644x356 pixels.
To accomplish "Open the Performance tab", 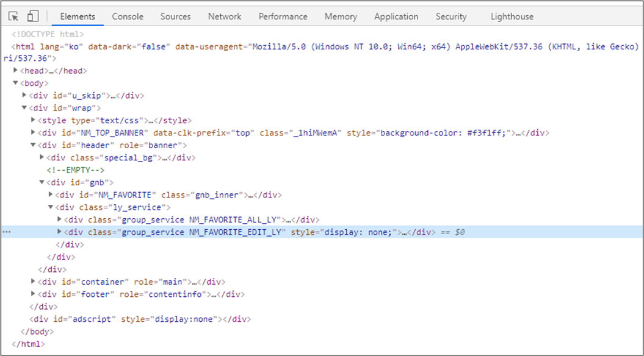I will 283,17.
